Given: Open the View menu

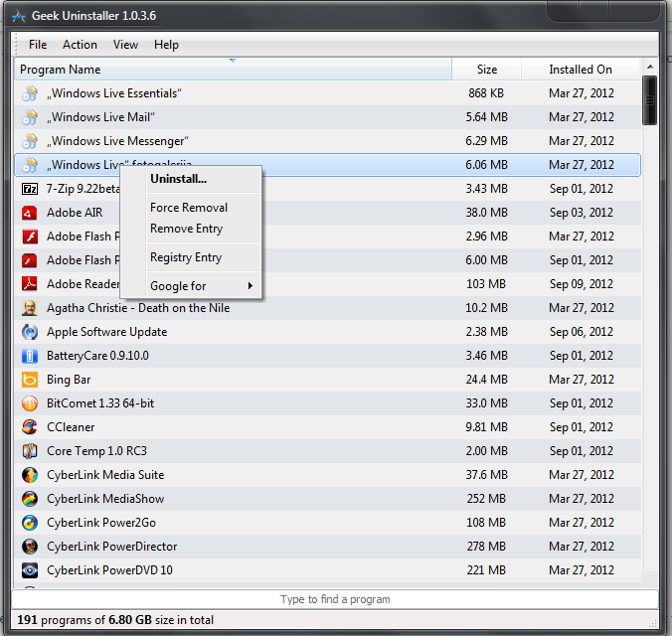Looking at the screenshot, I should tap(125, 45).
